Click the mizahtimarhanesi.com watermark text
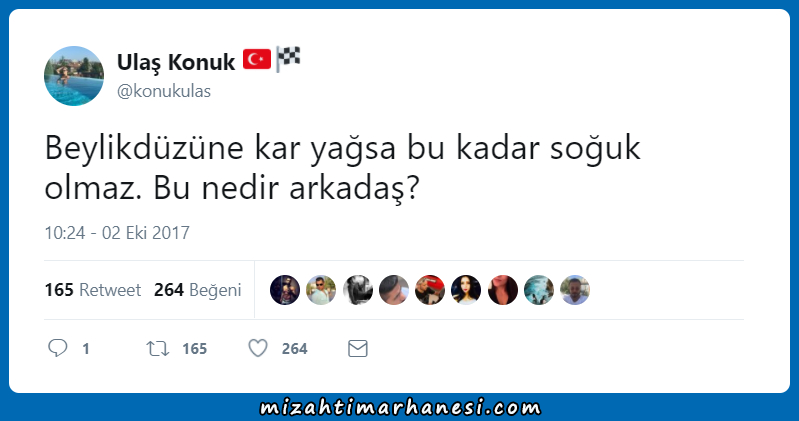 [x=400, y=407]
